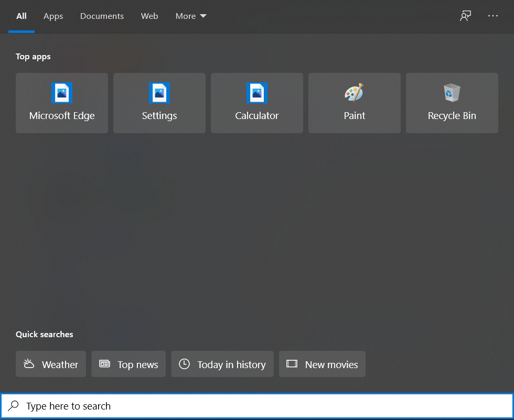Click the feedback person icon

(x=466, y=16)
